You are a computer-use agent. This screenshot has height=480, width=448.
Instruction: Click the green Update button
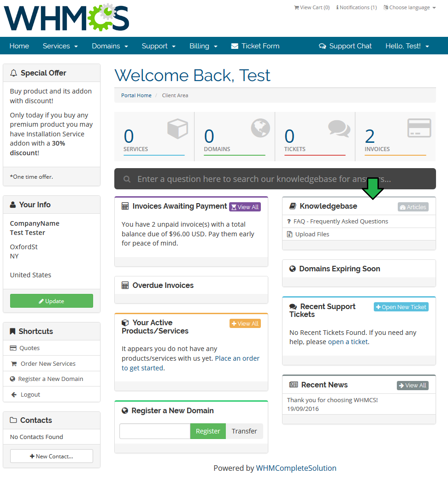(52, 301)
